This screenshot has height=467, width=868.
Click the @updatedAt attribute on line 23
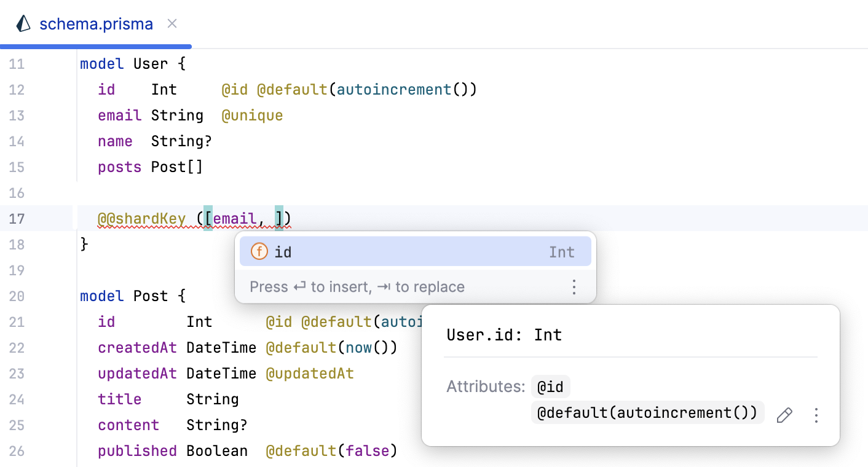309,374
